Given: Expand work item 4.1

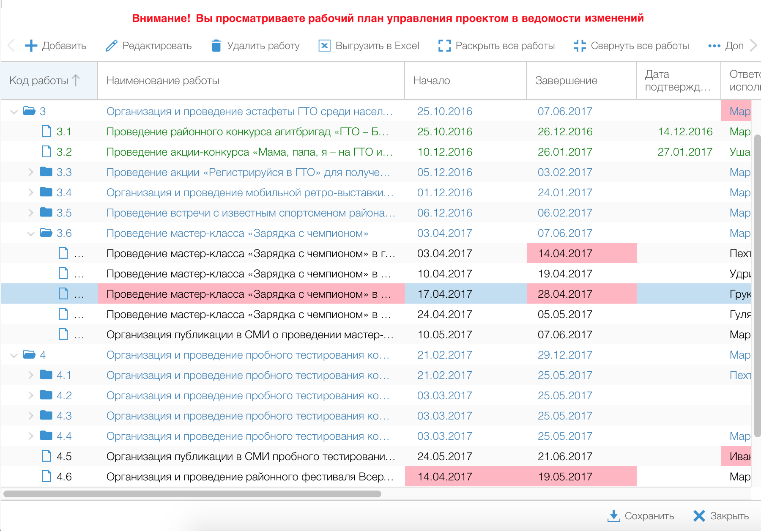Looking at the screenshot, I should click(31, 375).
